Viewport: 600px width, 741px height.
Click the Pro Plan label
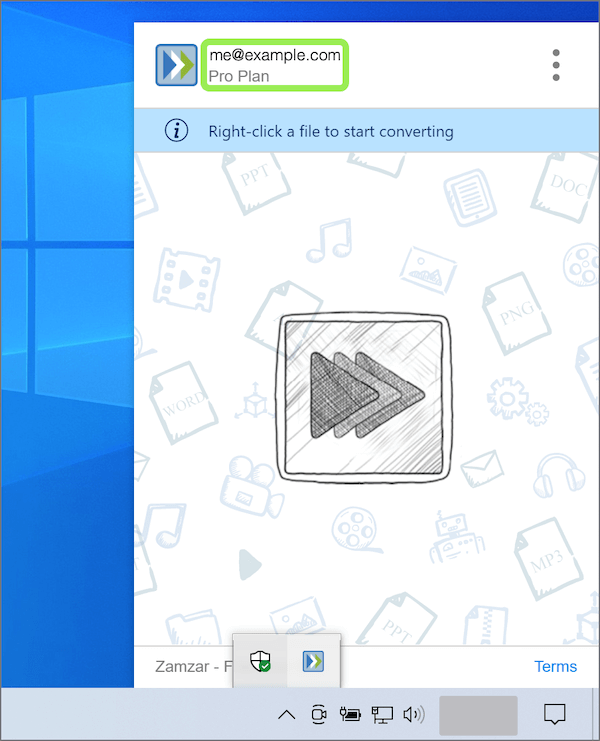click(x=239, y=76)
